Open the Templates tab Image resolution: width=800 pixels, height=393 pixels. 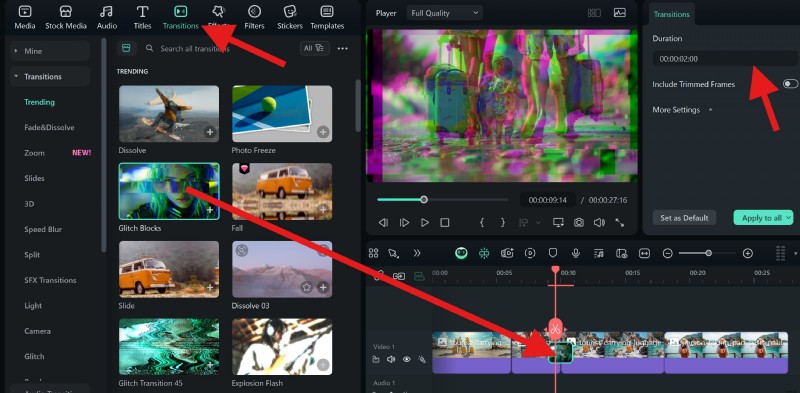click(x=327, y=17)
